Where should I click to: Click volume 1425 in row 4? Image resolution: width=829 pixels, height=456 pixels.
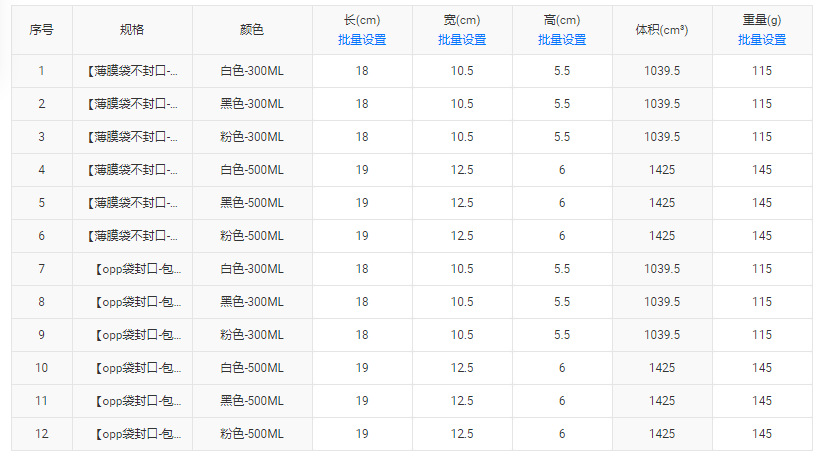pos(662,170)
